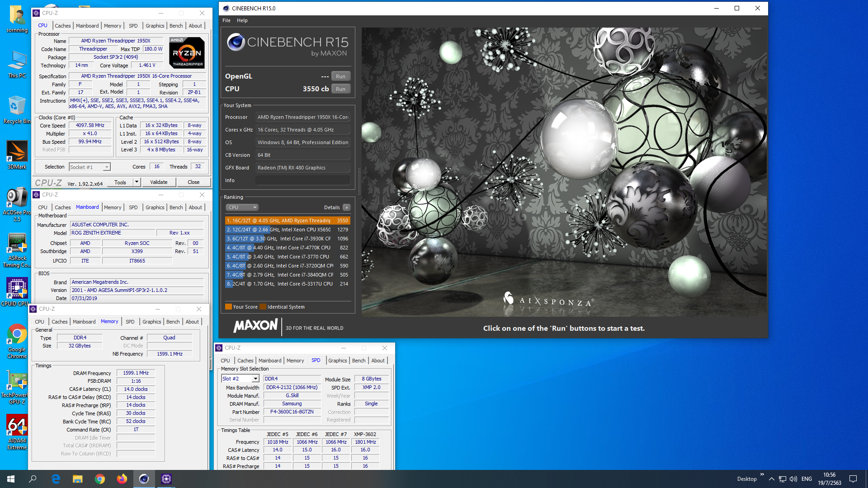868x488 pixels.
Task: Click the Identical System color swatch
Action: pos(263,307)
